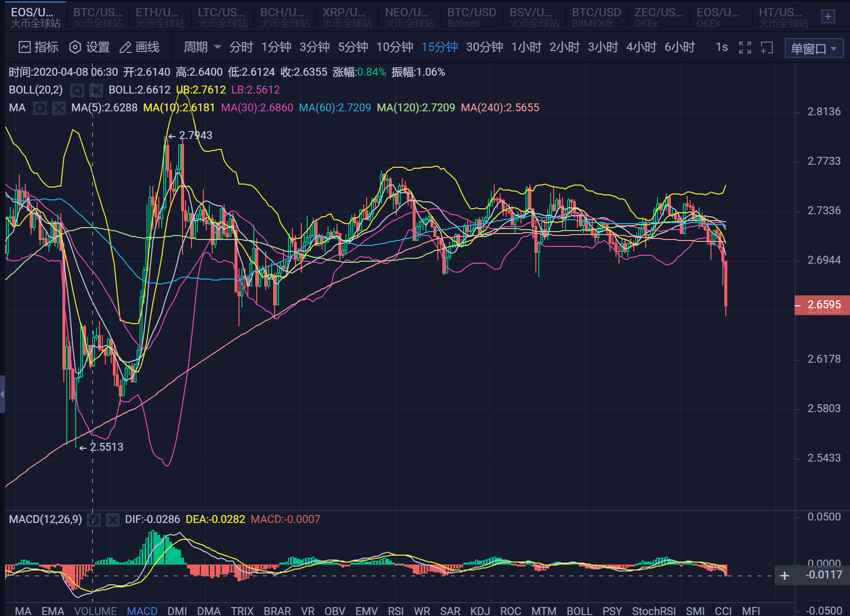Open BOLL indicator gear settings
This screenshot has width=850, height=616.
click(77, 90)
